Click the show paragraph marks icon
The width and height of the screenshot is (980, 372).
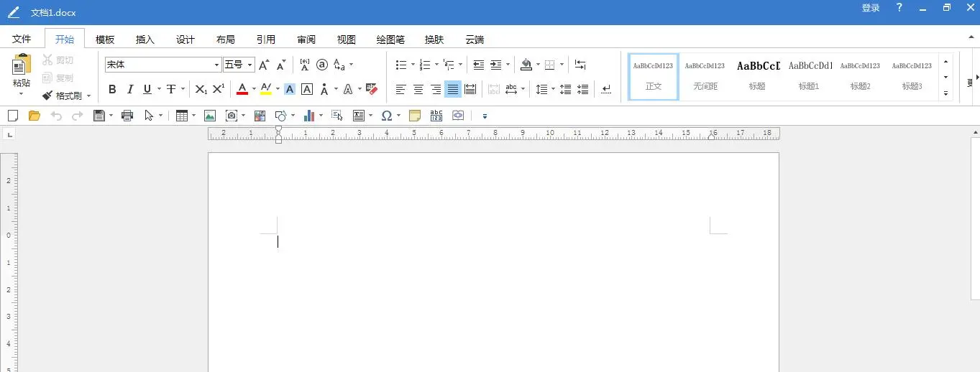point(606,89)
